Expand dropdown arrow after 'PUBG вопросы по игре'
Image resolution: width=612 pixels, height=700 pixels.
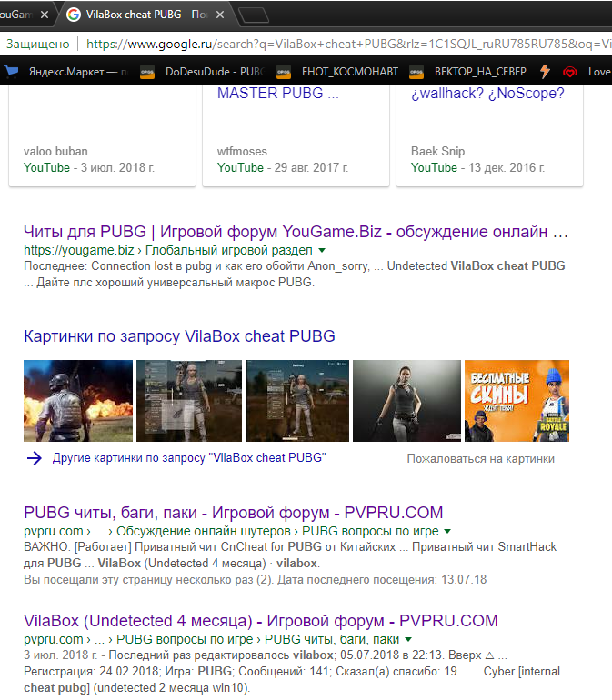(x=447, y=531)
